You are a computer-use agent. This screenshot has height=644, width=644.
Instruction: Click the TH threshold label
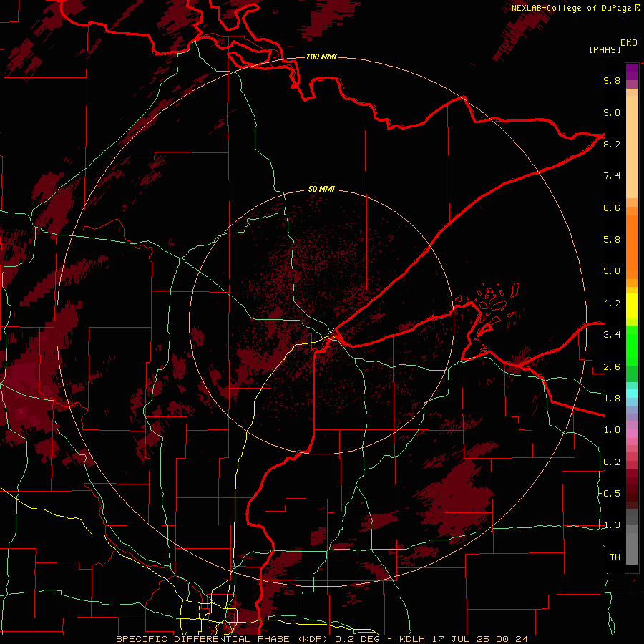click(615, 557)
